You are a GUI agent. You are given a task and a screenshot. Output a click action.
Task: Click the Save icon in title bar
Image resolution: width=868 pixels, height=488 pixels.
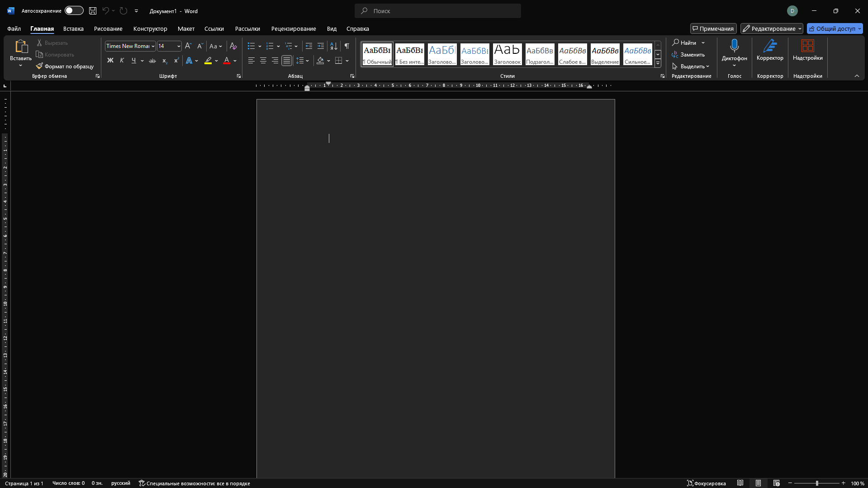[93, 11]
